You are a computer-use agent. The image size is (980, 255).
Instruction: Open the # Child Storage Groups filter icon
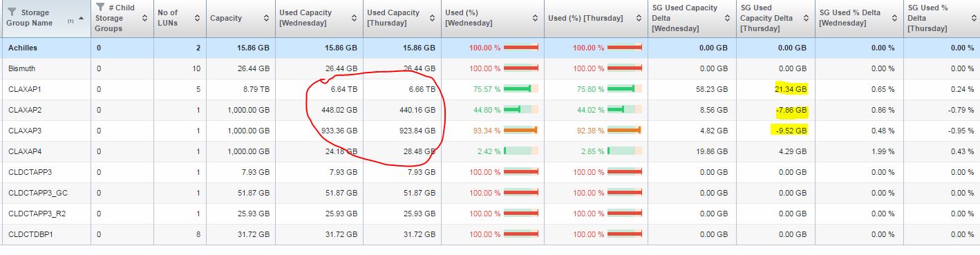click(x=101, y=7)
